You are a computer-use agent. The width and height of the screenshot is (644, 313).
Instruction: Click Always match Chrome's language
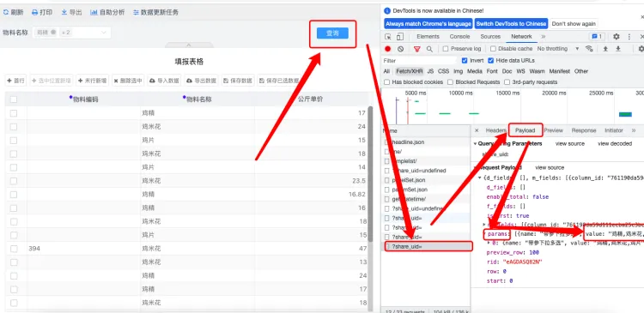point(428,24)
